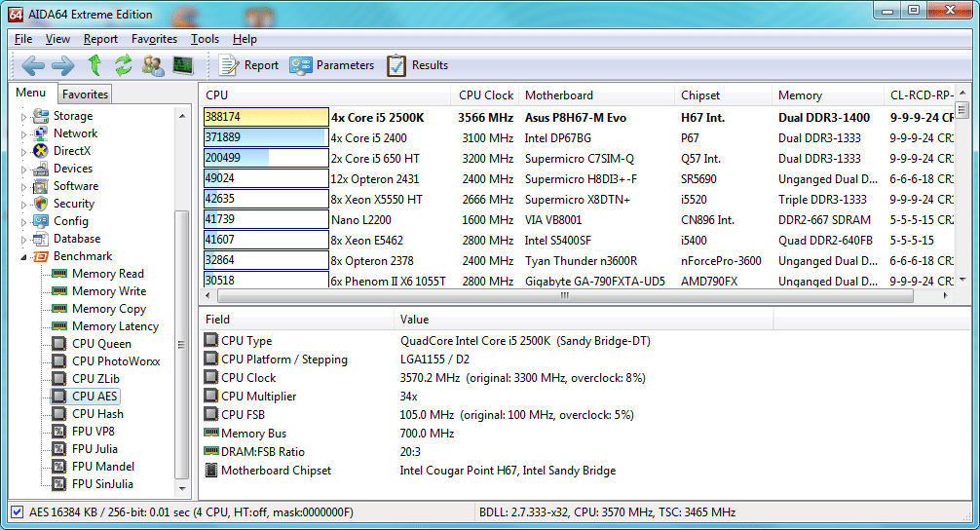Open the Favorites menu
980x530 pixels.
[154, 39]
